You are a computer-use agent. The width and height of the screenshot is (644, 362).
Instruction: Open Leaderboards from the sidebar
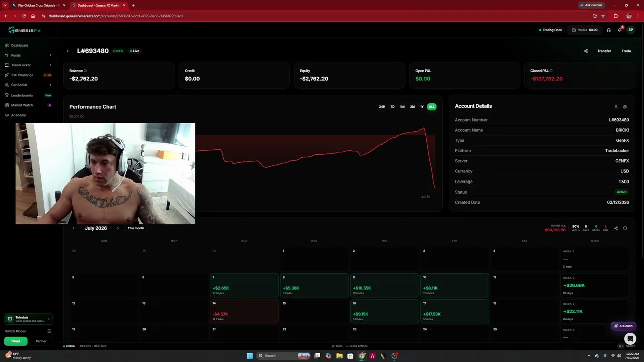28,95
